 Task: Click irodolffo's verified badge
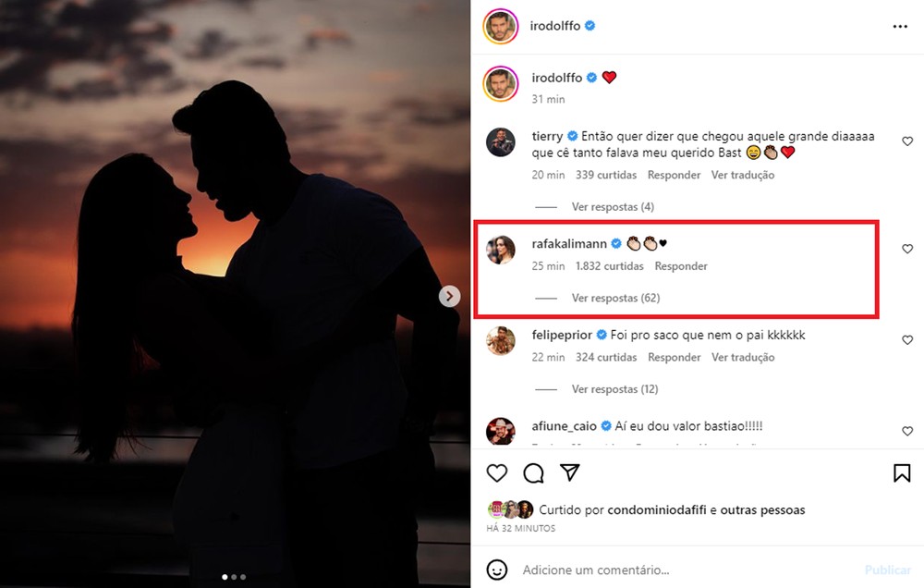[x=591, y=26]
